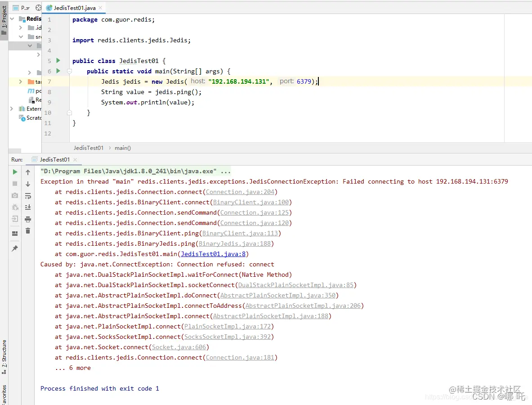Screen dimensions: 532x405
Task: Click the attach debugger bug icon
Action: point(15,207)
